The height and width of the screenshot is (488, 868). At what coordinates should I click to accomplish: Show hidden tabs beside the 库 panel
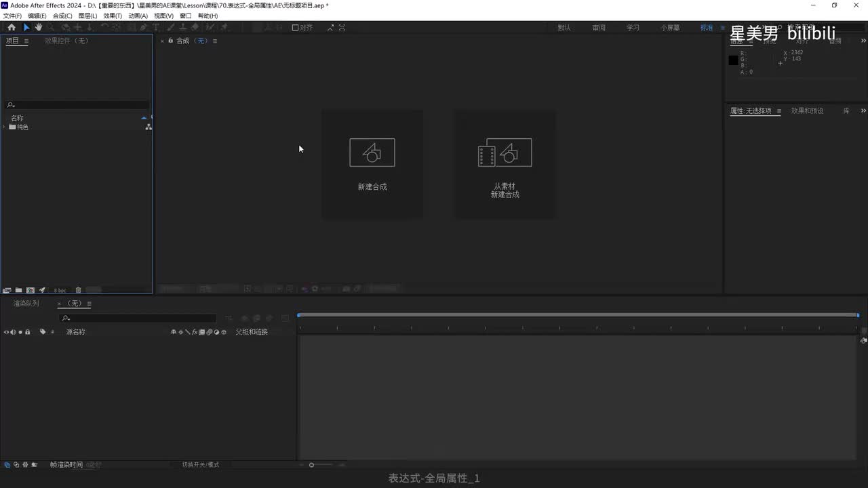(863, 110)
